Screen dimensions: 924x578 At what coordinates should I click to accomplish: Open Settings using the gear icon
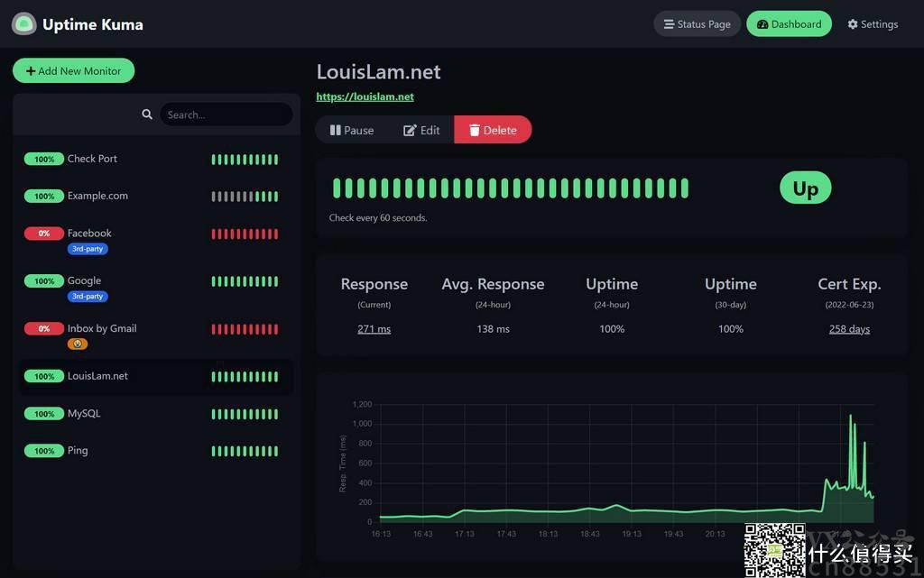pos(852,24)
